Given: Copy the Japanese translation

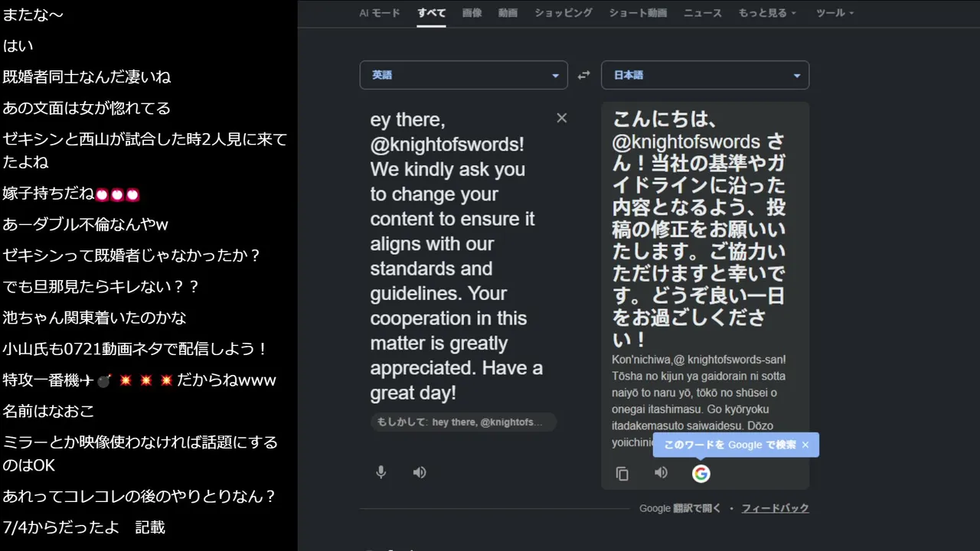Looking at the screenshot, I should (622, 474).
